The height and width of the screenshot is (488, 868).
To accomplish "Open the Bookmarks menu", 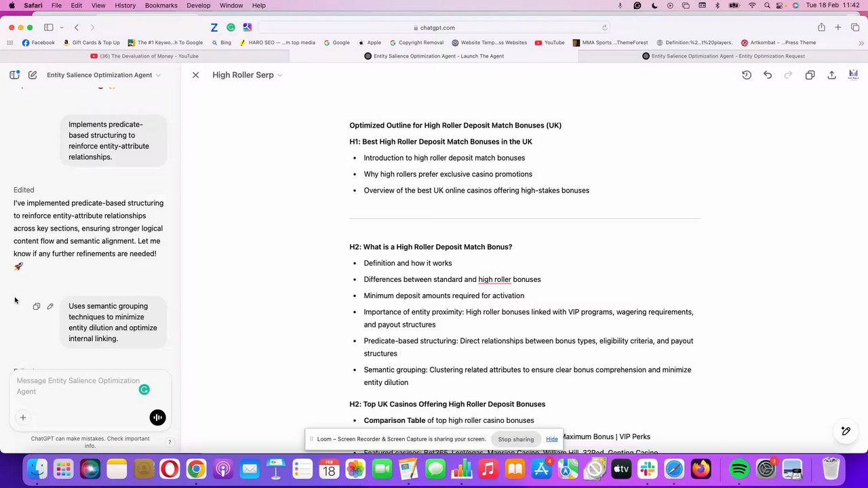I will (x=161, y=5).
